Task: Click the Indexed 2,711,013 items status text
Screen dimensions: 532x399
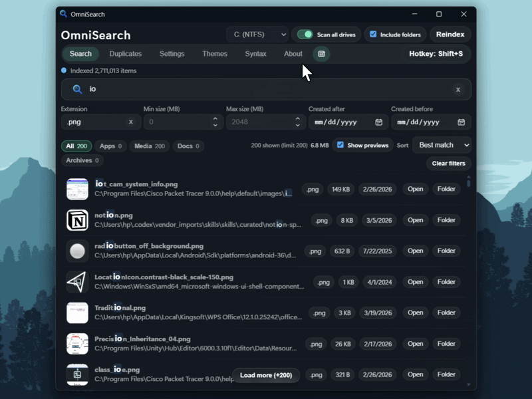Action: (x=104, y=70)
